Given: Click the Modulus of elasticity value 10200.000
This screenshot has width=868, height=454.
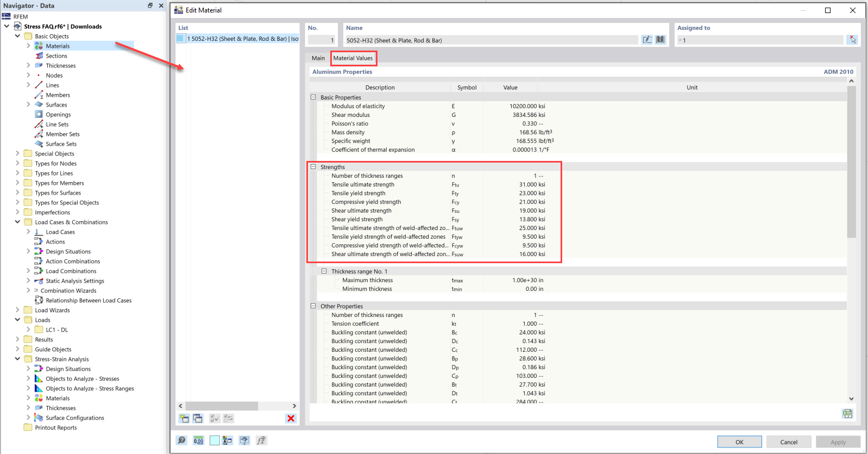Looking at the screenshot, I should tap(523, 106).
